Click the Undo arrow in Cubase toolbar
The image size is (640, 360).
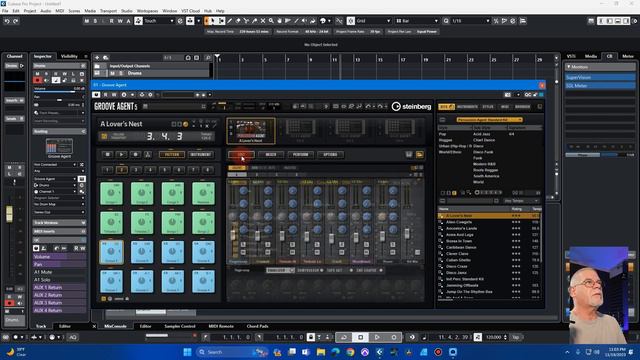(7, 21)
